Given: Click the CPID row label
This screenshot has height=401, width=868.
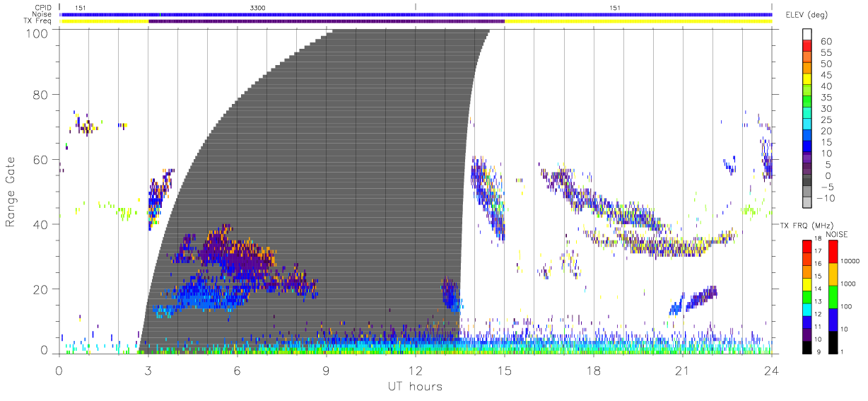Looking at the screenshot, I should click(43, 8).
